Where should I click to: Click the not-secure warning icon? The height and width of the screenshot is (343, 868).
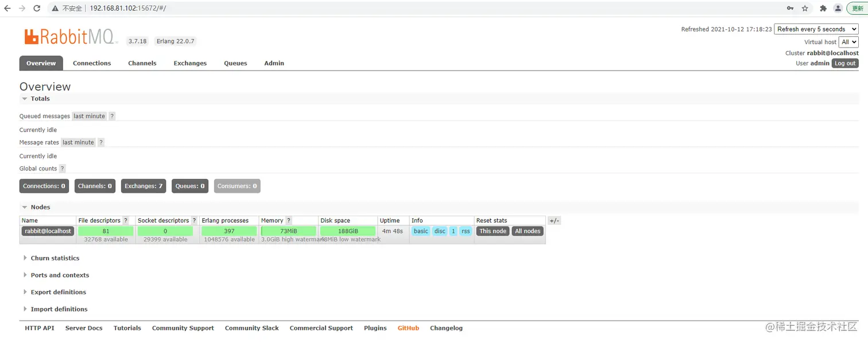55,9
